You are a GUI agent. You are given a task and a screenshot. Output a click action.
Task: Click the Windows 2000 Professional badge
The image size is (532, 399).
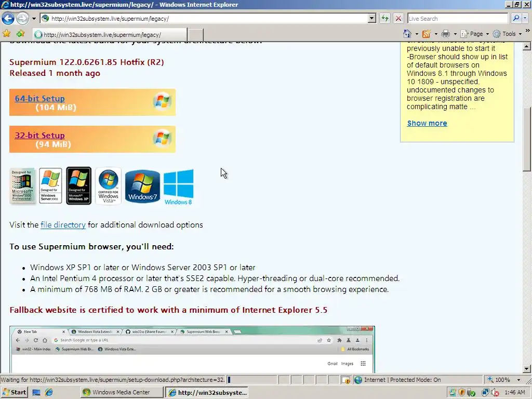22,186
